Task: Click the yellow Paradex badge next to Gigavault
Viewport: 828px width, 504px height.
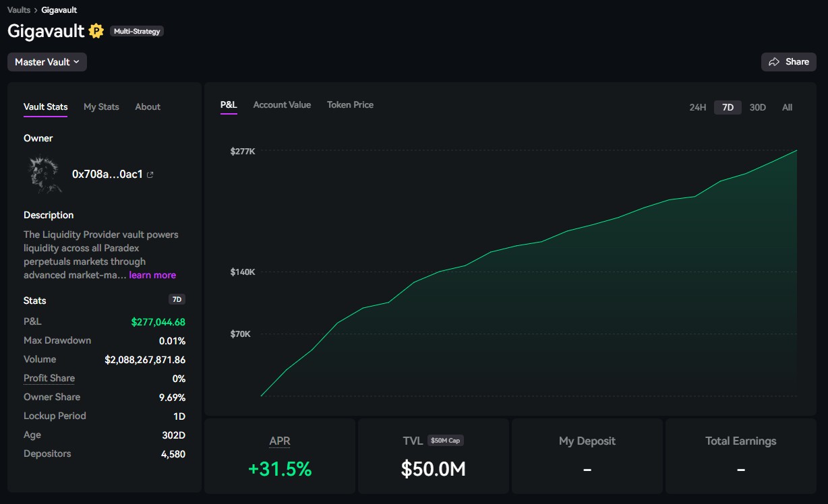Action: [x=96, y=31]
